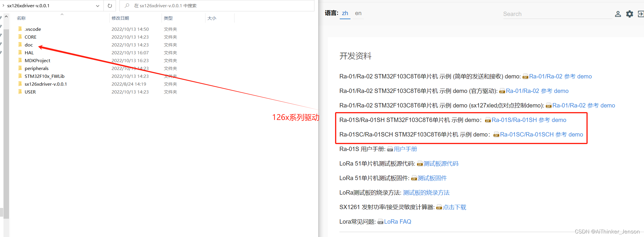Viewport: 644px width, 237px height.
Task: Open Ra-01/Ra-02 demo link for sx127xled点对点控制
Action: [584, 105]
